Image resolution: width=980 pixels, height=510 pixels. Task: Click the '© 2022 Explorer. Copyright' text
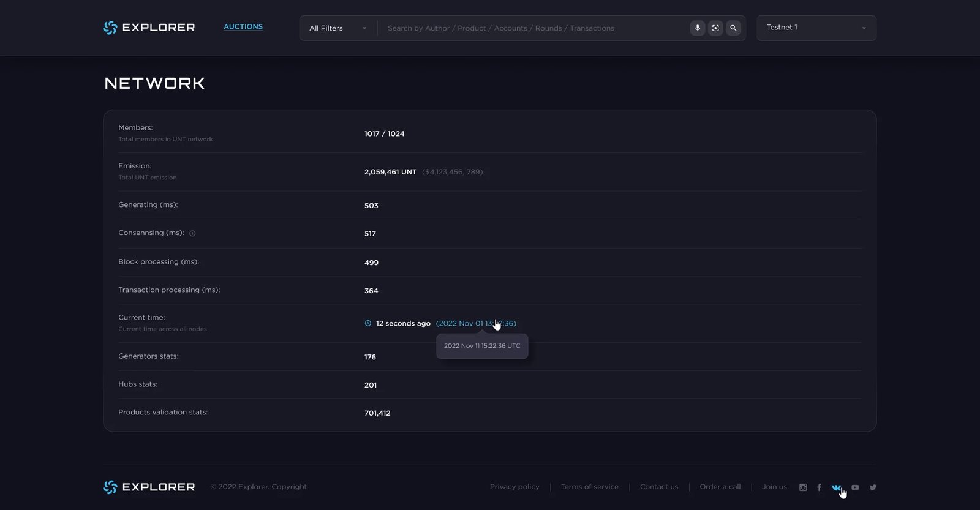[258, 487]
